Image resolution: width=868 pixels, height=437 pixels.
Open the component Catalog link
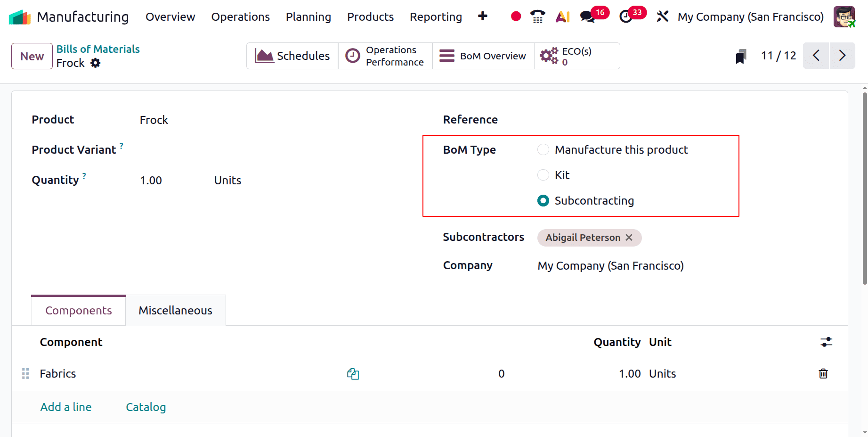(146, 407)
